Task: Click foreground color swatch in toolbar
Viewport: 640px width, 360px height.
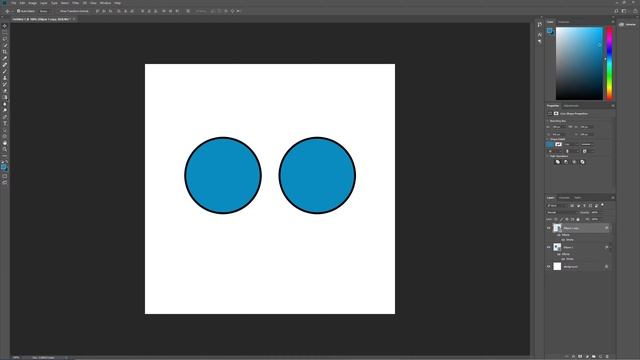Action: (4, 167)
